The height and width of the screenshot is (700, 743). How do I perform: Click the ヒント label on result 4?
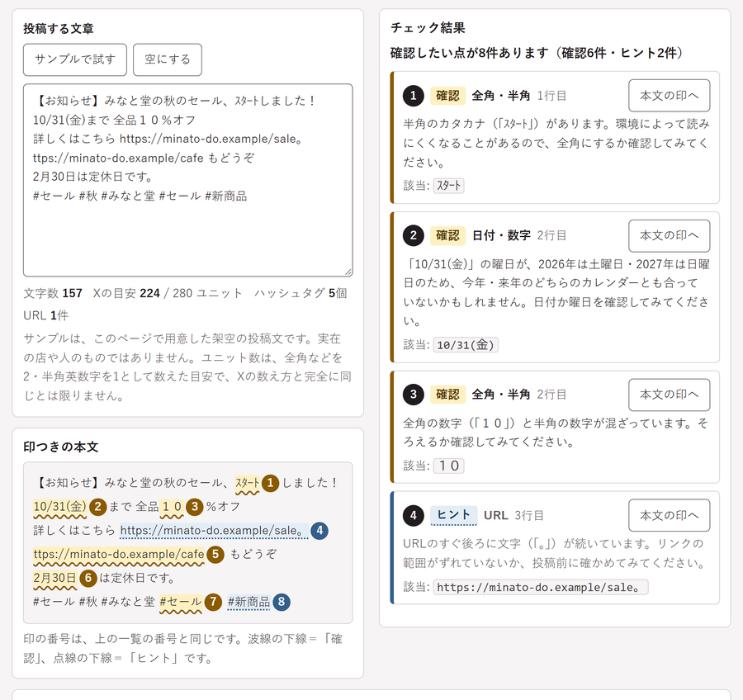point(453,515)
